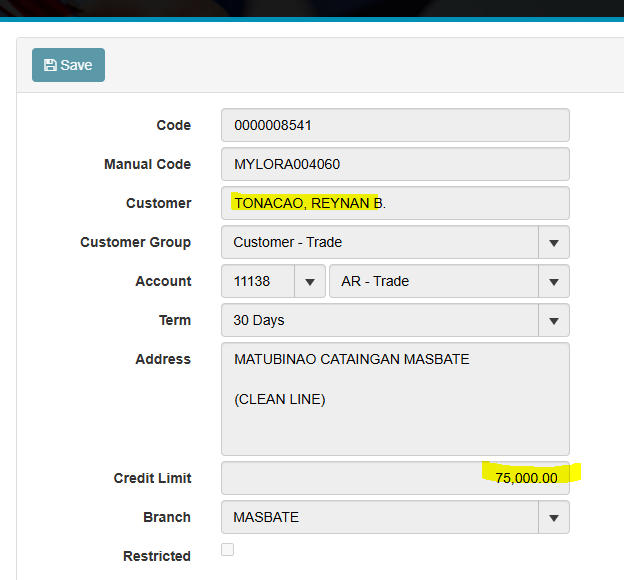Click the 'Credit Limit' label
The image size is (624, 580).
152,478
